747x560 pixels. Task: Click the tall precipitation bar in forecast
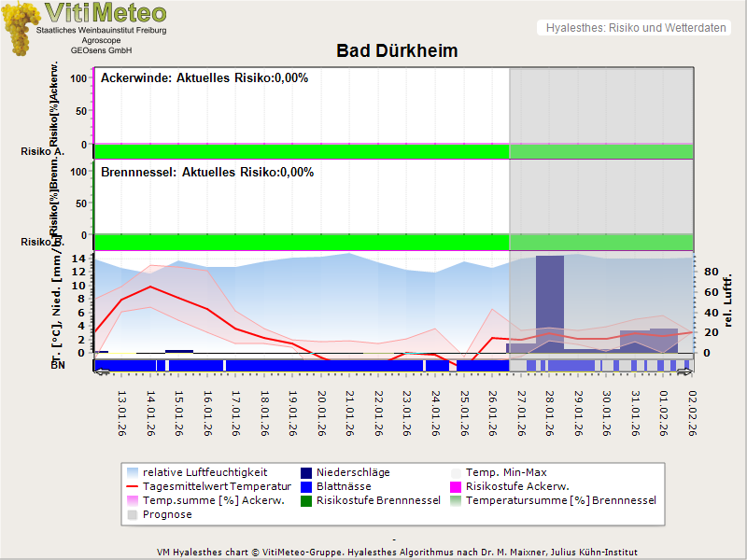(x=549, y=303)
